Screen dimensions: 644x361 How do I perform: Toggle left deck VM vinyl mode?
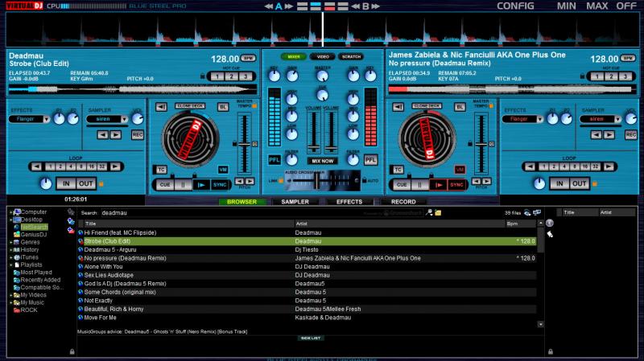(223, 170)
